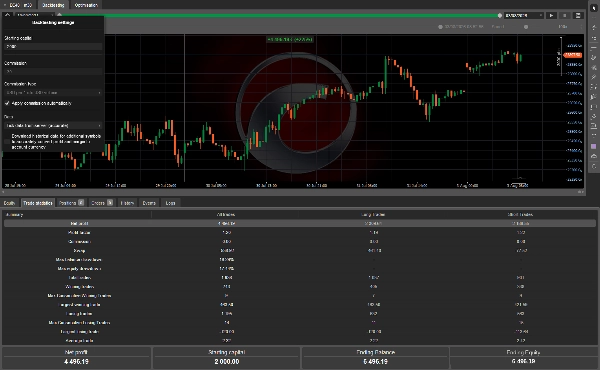Open the Trade statistics tab

click(x=38, y=203)
